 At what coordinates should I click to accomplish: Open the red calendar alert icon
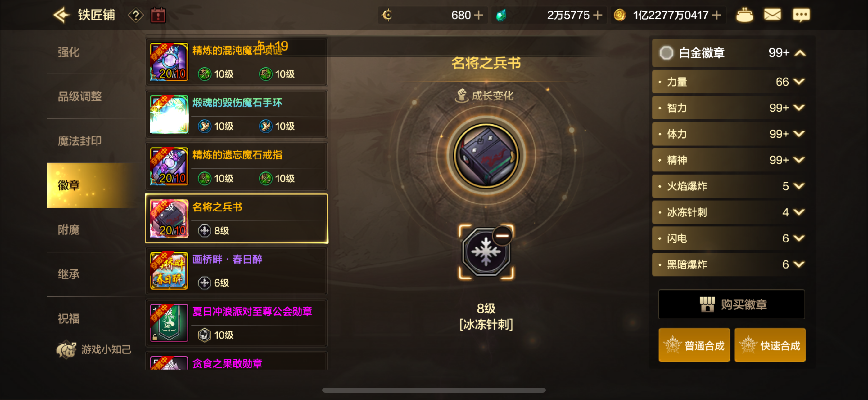tap(158, 15)
